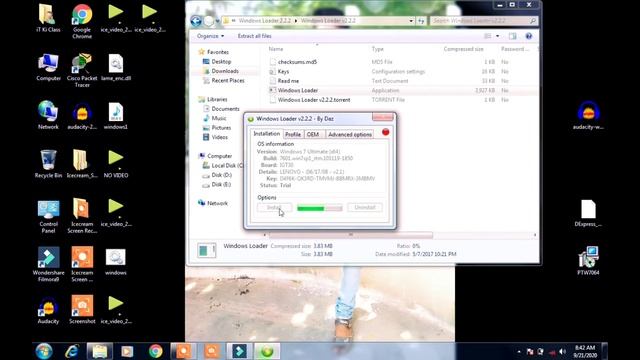The height and width of the screenshot is (360, 640).
Task: Select the Keys configuration file row
Action: click(402, 71)
